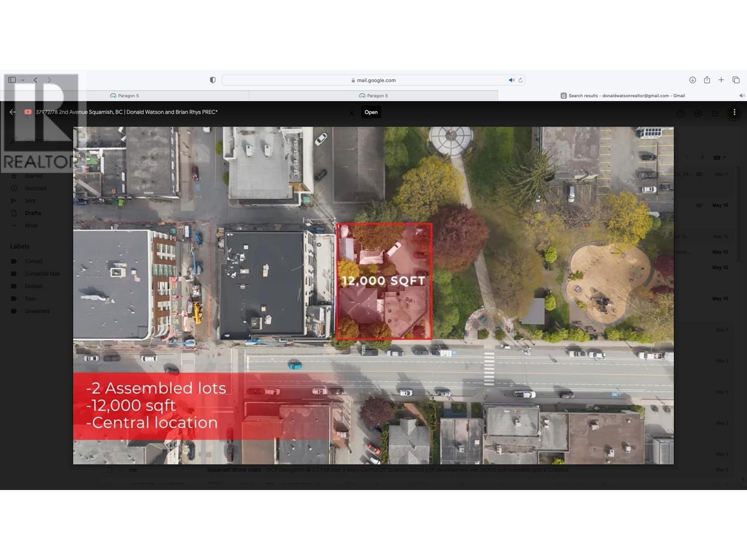Click the Open button in preview header
The width and height of the screenshot is (747, 560).
(371, 112)
